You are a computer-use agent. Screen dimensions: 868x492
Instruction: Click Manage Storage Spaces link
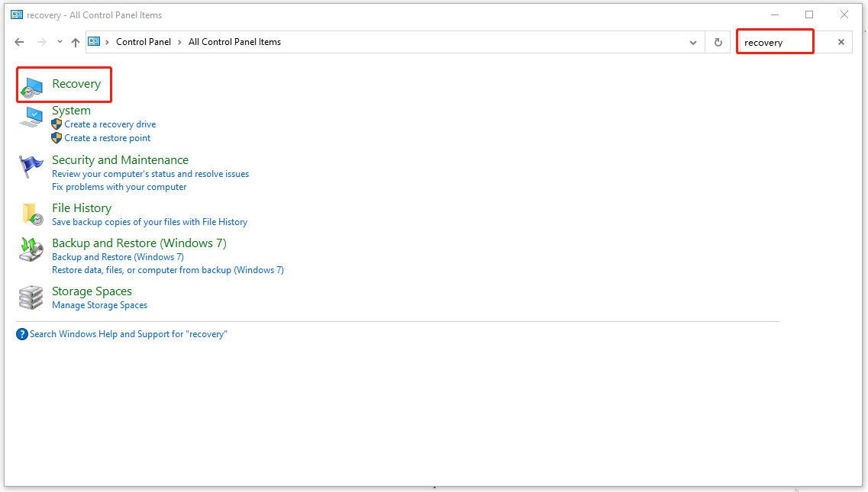coord(99,305)
